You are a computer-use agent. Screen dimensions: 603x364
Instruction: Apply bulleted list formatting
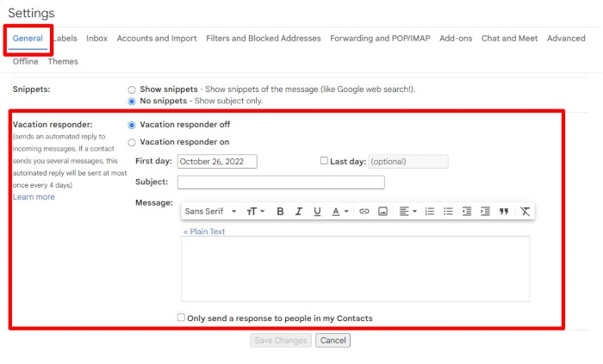[x=448, y=211]
